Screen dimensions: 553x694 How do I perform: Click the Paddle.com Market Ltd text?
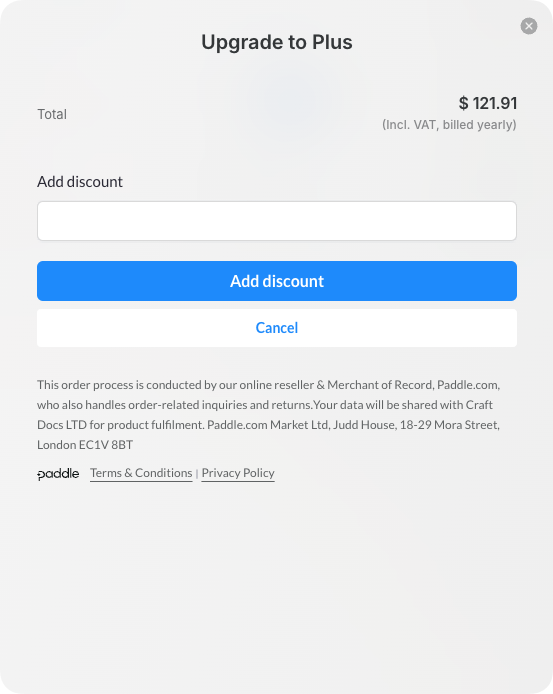268,425
